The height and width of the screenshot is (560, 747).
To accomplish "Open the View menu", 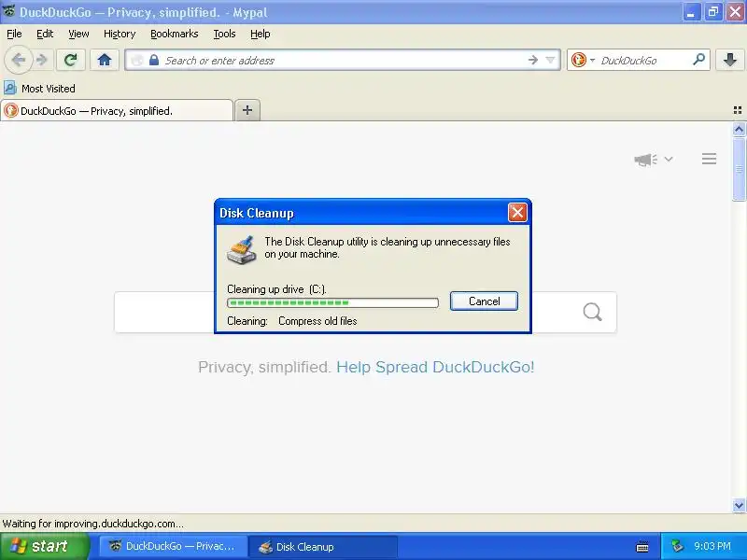I will coord(78,34).
